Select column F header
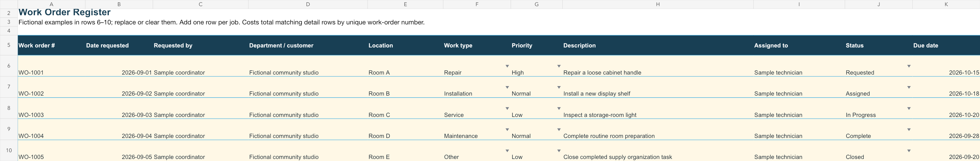This screenshot has width=980, height=161. point(477,4)
